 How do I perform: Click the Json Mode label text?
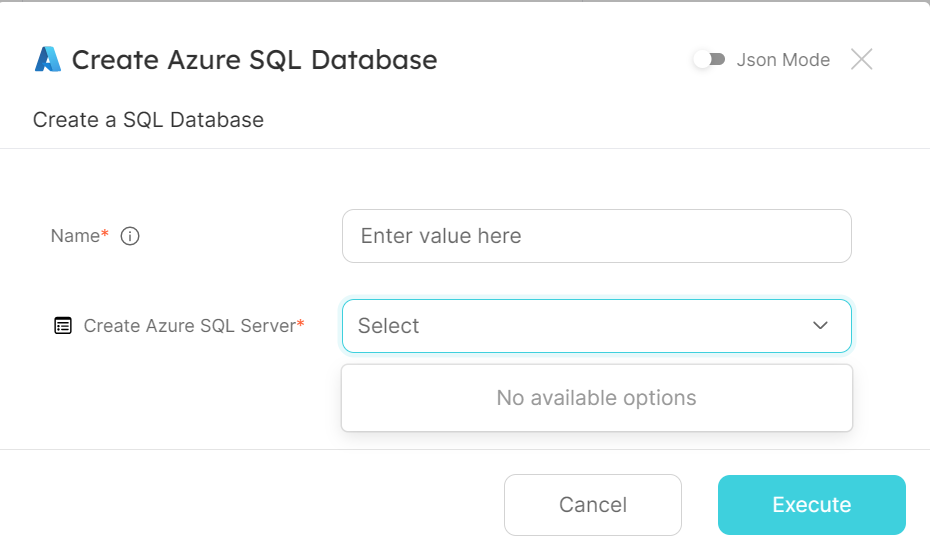coord(783,60)
